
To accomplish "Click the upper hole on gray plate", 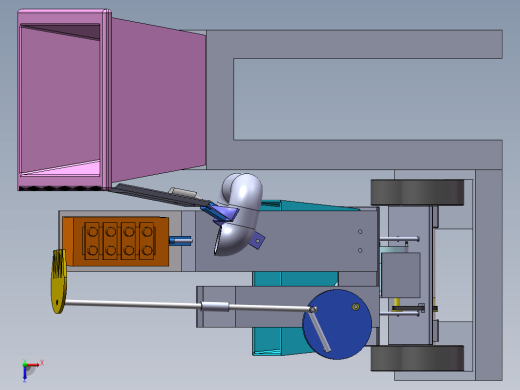I will [x=360, y=232].
